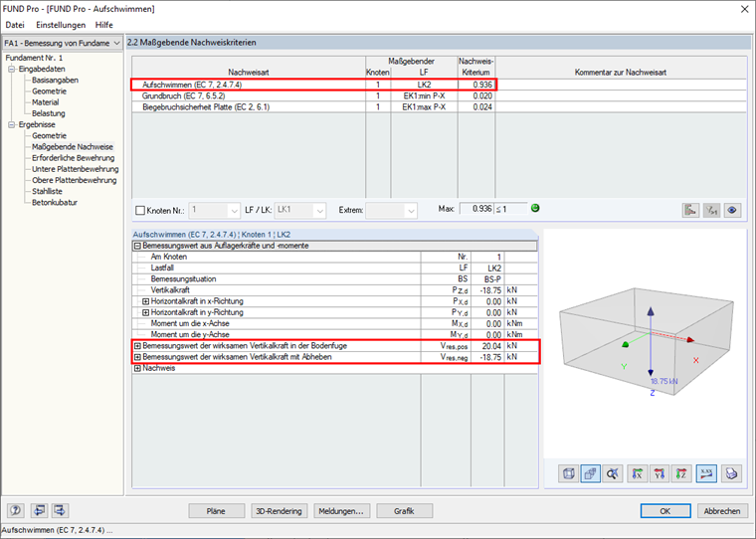The width and height of the screenshot is (756, 539).
Task: Select Material in the tree
Action: pyautogui.click(x=46, y=102)
